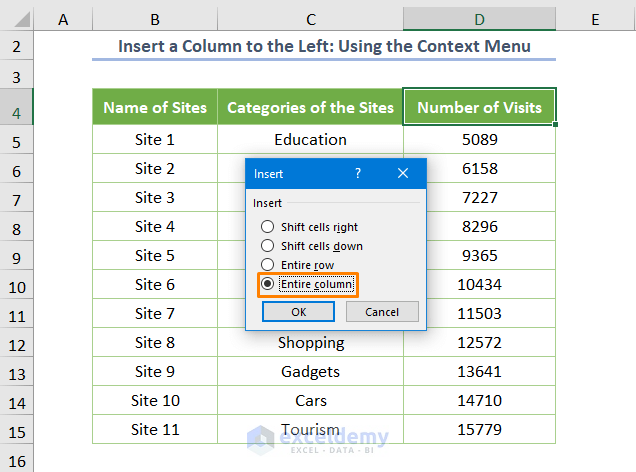Select column B header
The width and height of the screenshot is (636, 472).
[x=155, y=18]
